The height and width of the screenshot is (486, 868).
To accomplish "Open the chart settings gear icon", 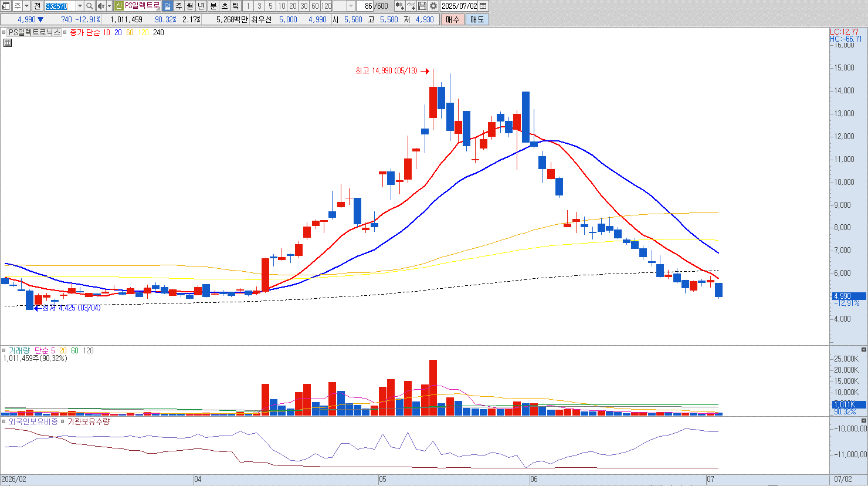I will tap(433, 6).
